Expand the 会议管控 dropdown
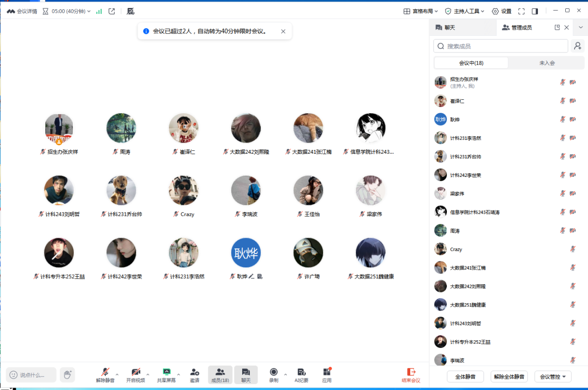This screenshot has width=588, height=390. 553,377
